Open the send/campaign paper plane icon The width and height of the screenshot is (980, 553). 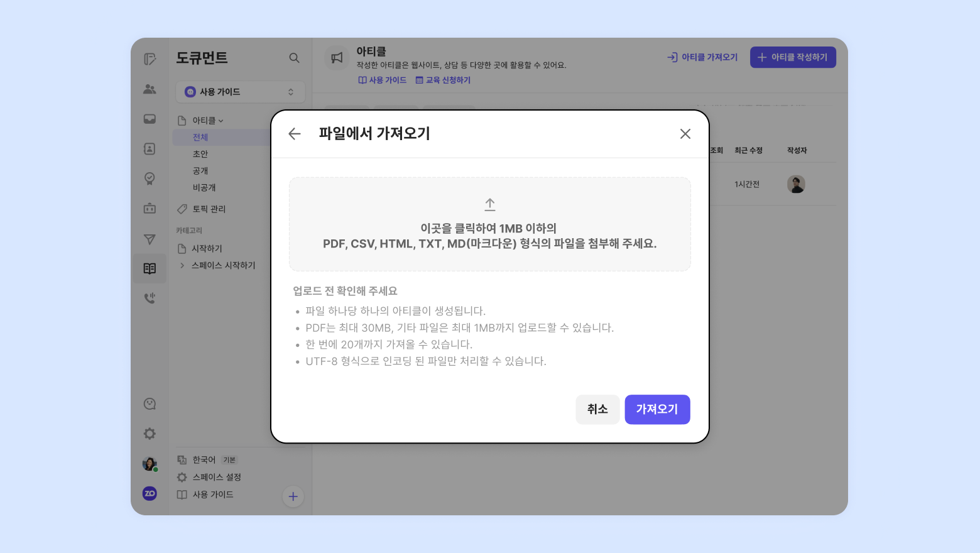[x=150, y=239]
